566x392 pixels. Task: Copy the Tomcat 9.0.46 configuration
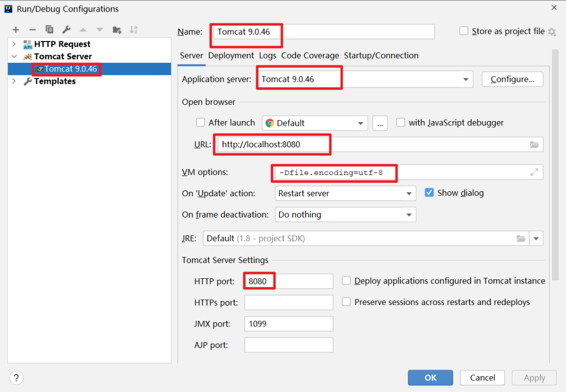(x=49, y=29)
